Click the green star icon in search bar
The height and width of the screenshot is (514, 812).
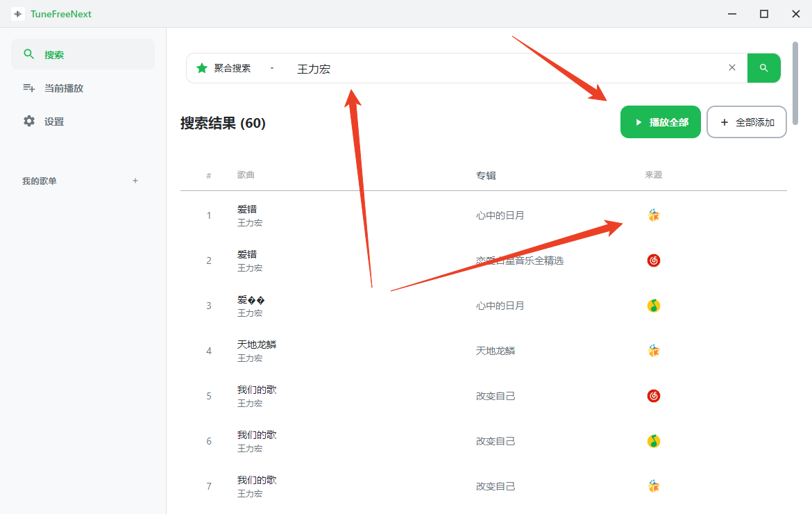[x=202, y=68]
